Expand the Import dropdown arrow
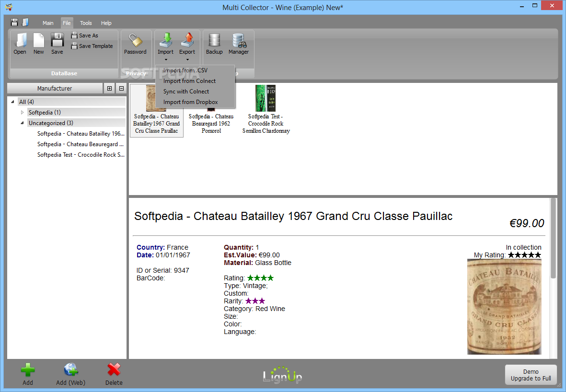The height and width of the screenshot is (392, 566). point(166,59)
